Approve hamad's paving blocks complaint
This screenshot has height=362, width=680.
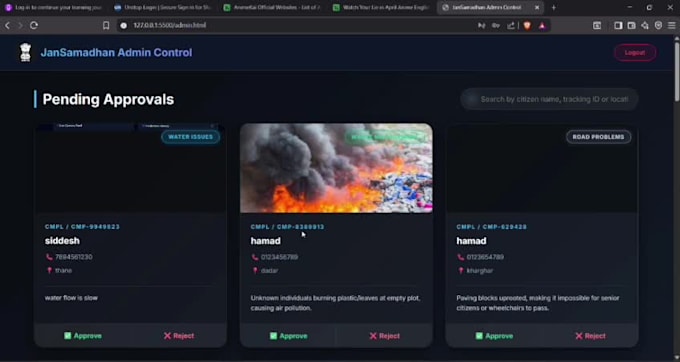(x=494, y=336)
